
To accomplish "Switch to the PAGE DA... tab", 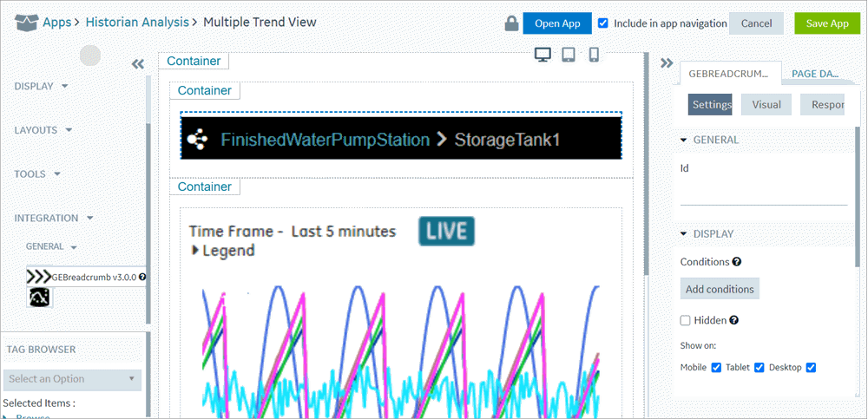I will pos(814,74).
